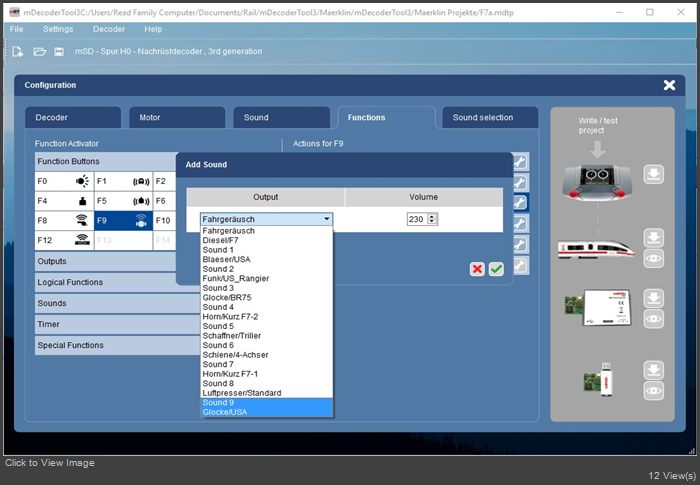Expand the Timer section
The height and width of the screenshot is (485, 700).
click(x=117, y=324)
